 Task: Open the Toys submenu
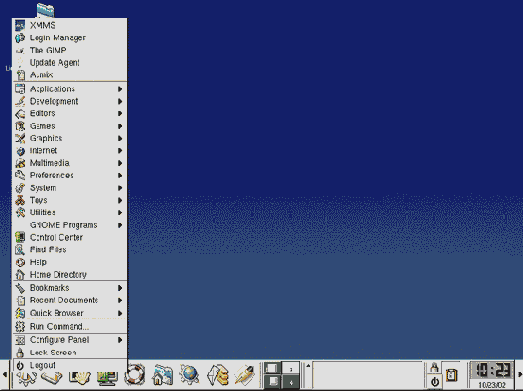click(70, 200)
